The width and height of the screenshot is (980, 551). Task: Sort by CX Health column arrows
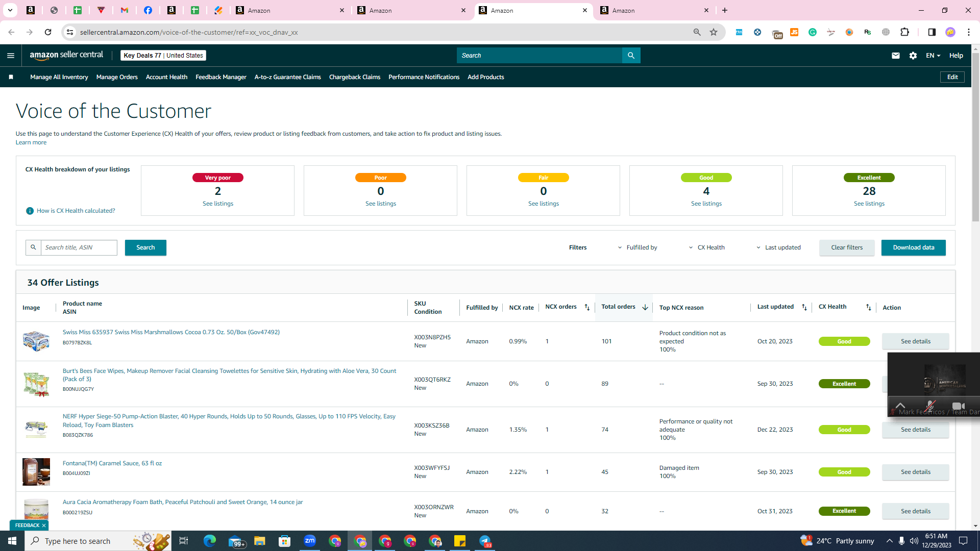(x=869, y=307)
